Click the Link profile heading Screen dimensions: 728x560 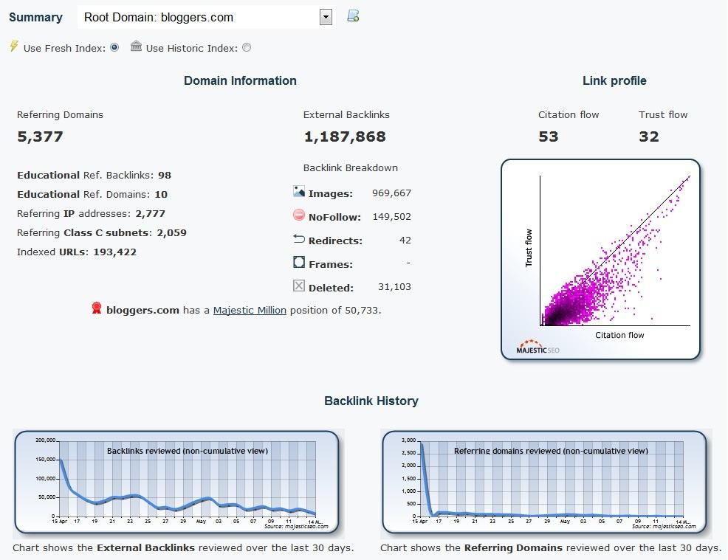[614, 80]
